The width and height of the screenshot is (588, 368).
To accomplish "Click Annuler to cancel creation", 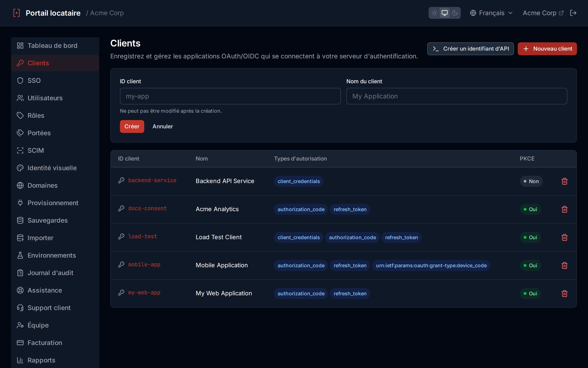I will pyautogui.click(x=163, y=126).
